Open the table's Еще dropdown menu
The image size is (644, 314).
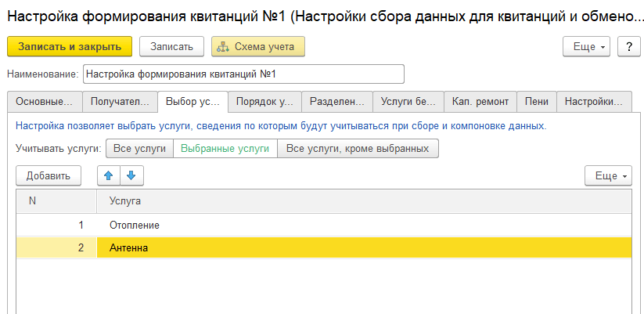tap(608, 176)
